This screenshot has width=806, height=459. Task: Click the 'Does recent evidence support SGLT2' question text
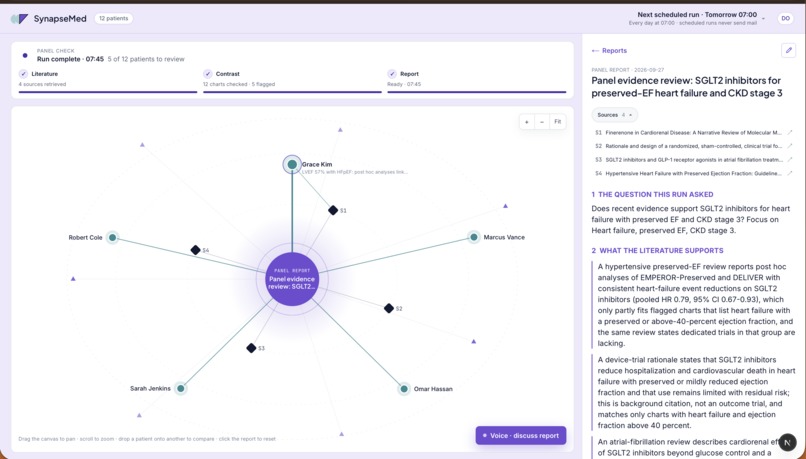point(691,219)
